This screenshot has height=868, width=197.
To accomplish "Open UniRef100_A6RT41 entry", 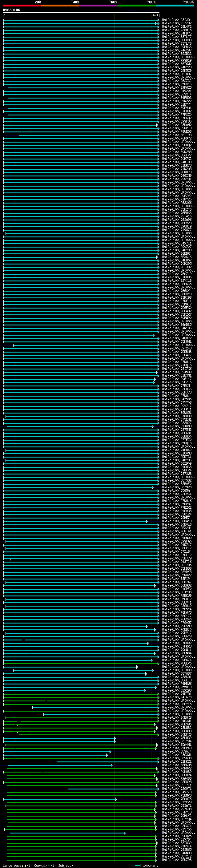I will pos(177,531).
